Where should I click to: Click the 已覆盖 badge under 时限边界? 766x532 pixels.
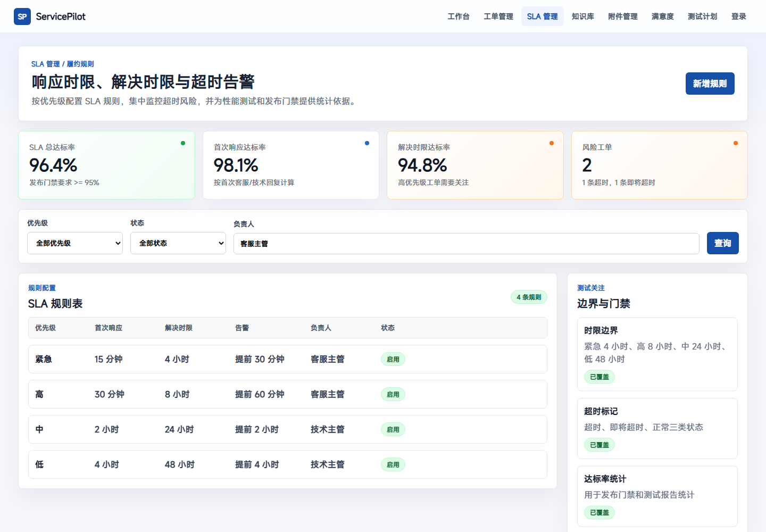pyautogui.click(x=600, y=377)
